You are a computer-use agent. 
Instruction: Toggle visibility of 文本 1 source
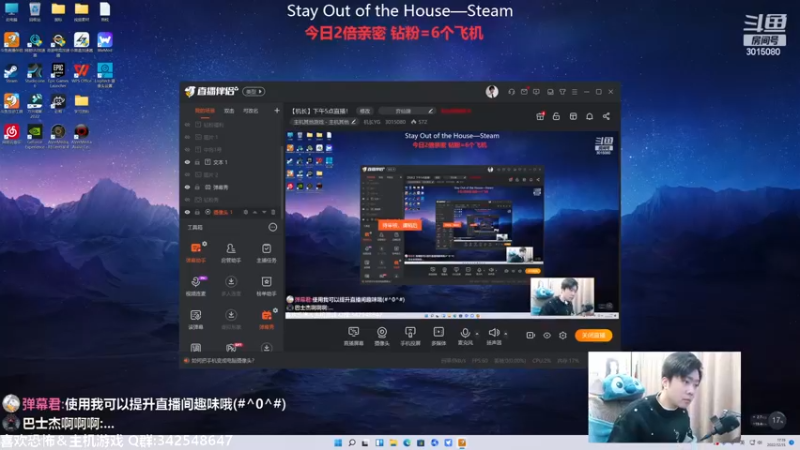pos(187,162)
